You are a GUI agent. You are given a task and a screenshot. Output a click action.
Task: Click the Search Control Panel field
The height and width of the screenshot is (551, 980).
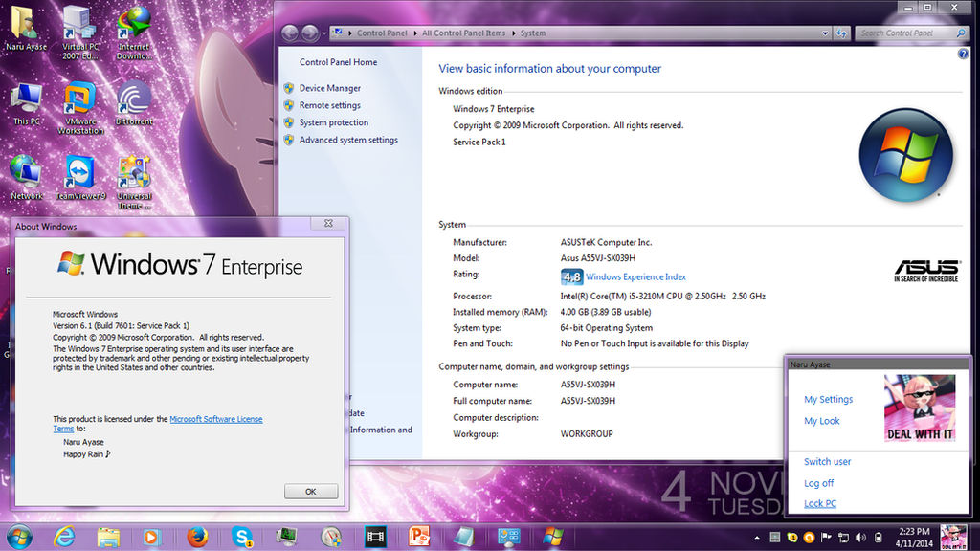[x=905, y=33]
